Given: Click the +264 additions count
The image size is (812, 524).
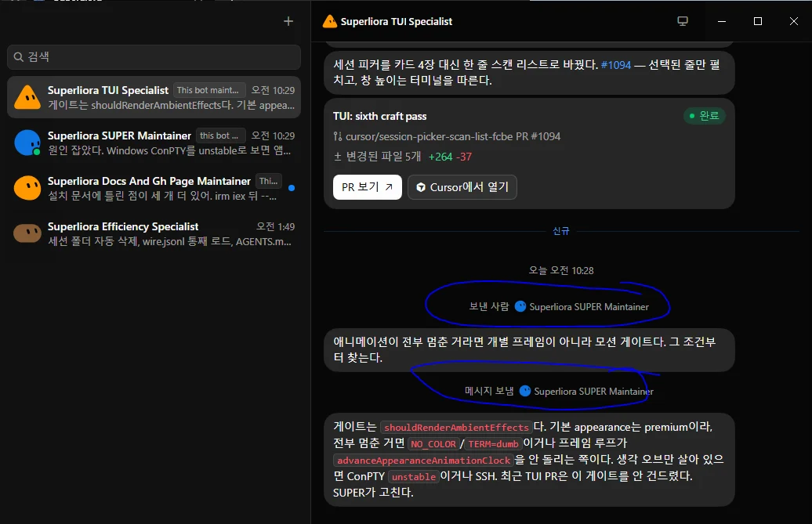Looking at the screenshot, I should (x=440, y=157).
